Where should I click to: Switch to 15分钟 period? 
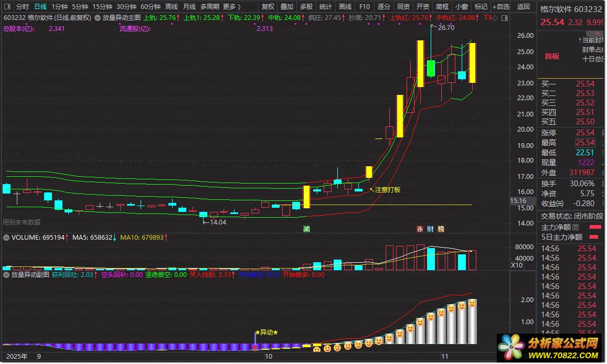point(102,7)
